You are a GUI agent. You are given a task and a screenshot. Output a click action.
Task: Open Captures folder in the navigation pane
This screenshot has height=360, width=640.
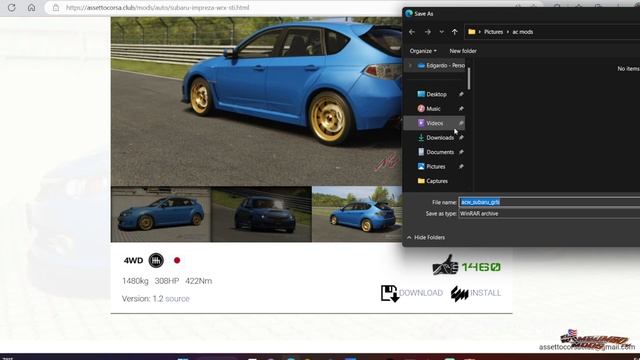437,181
